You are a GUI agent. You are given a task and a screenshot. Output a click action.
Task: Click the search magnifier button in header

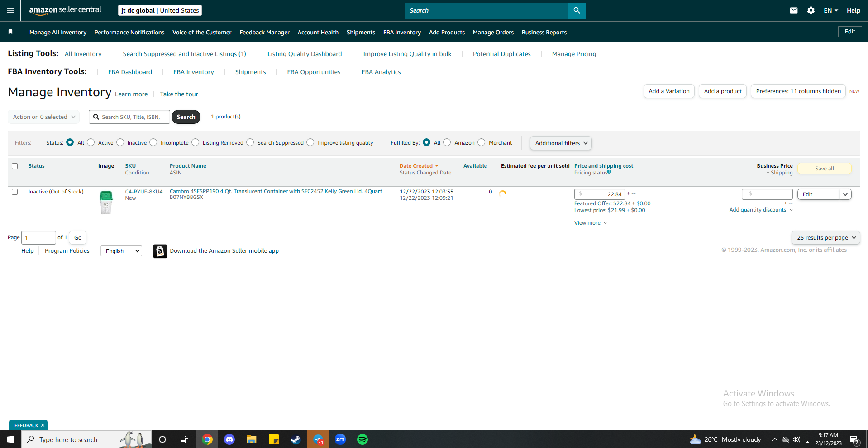coord(577,10)
